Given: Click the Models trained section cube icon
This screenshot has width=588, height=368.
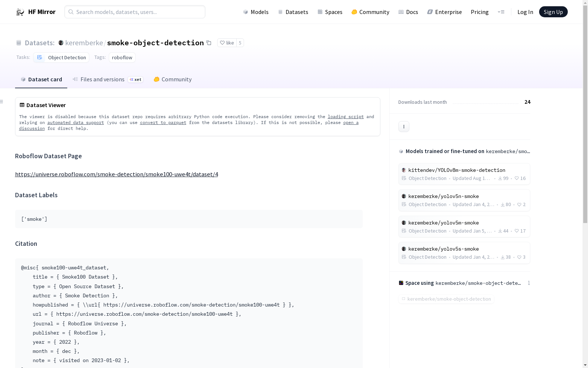Looking at the screenshot, I should (401, 151).
